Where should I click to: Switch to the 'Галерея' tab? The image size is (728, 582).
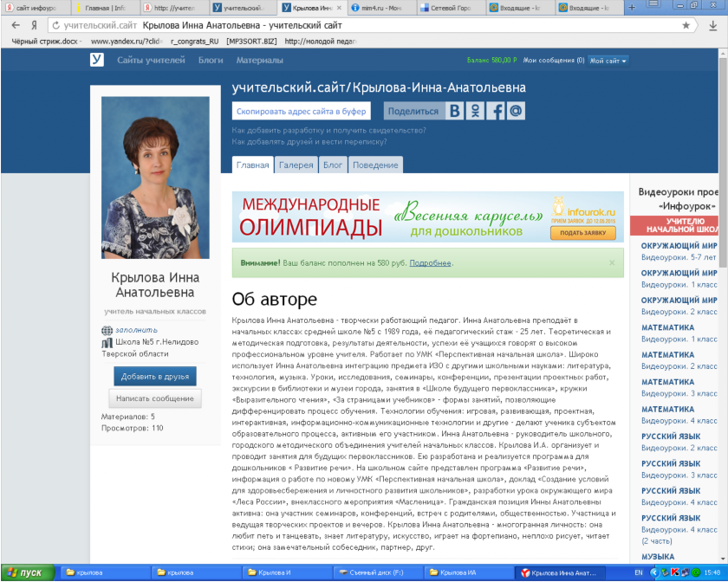click(x=296, y=165)
